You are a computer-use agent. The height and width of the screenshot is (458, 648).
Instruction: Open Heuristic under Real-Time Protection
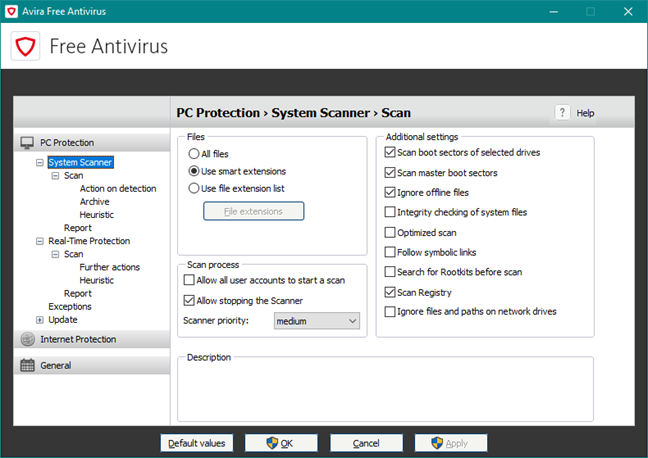coord(96,280)
